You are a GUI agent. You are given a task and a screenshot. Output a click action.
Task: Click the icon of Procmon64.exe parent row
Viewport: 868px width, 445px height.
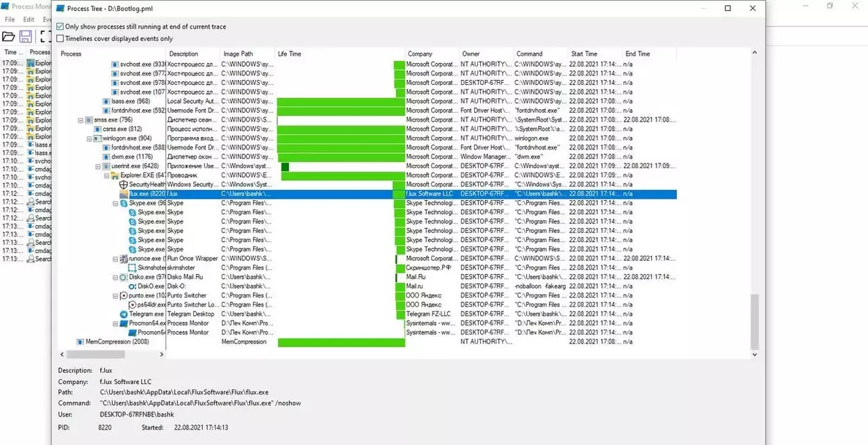tap(124, 323)
